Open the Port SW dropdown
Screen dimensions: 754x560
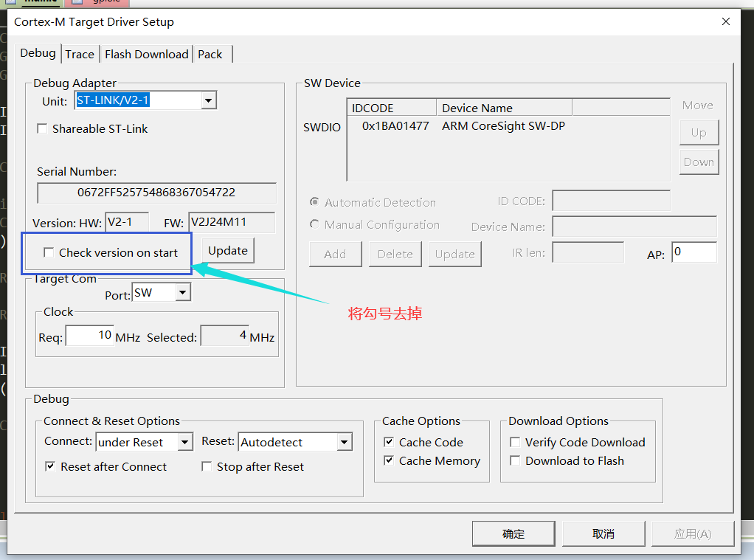point(183,292)
